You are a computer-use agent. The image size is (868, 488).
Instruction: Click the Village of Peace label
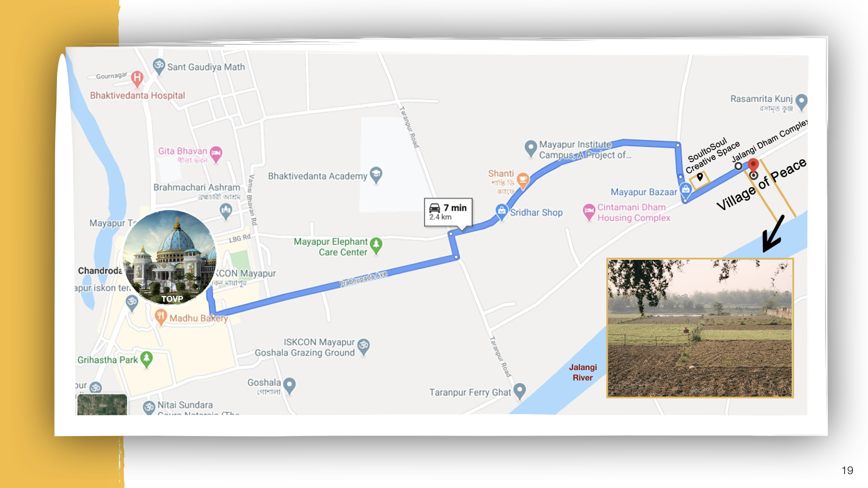pyautogui.click(x=762, y=183)
